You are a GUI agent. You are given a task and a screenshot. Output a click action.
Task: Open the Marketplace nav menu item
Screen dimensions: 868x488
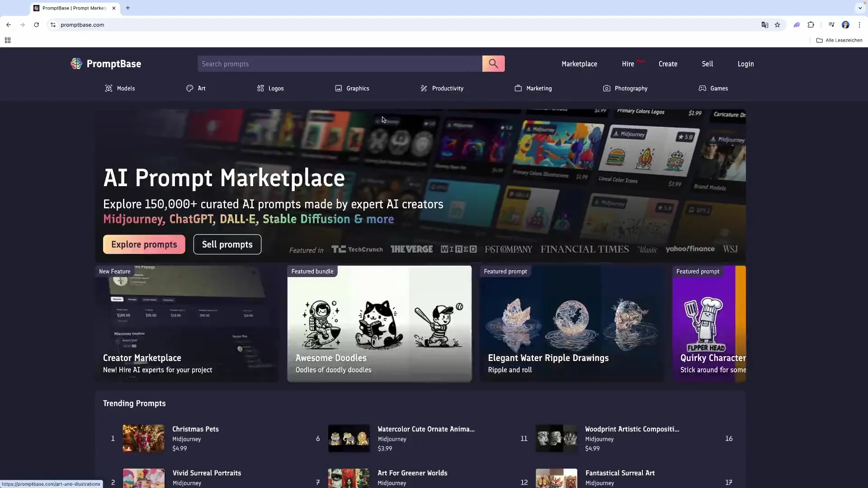(579, 64)
